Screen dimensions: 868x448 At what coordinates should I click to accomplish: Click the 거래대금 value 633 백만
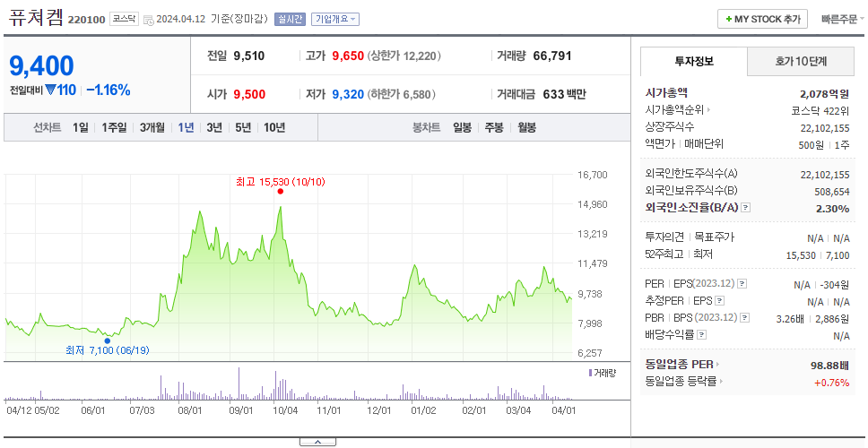coord(564,95)
